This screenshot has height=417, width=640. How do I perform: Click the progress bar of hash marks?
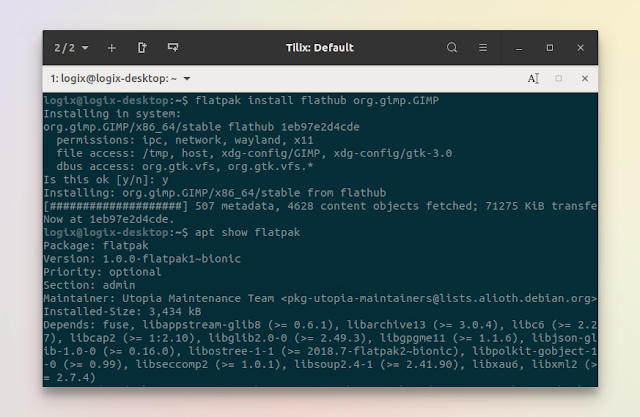[x=116, y=206]
